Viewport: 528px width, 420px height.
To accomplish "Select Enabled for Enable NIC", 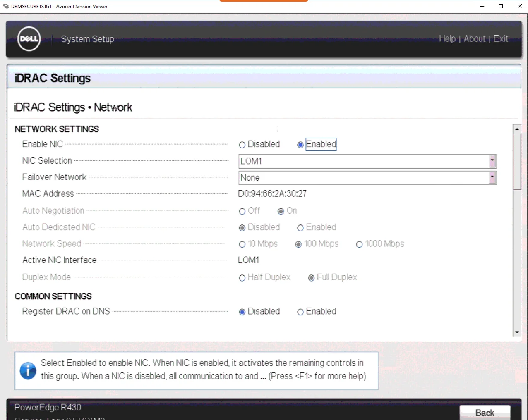I will coord(300,145).
